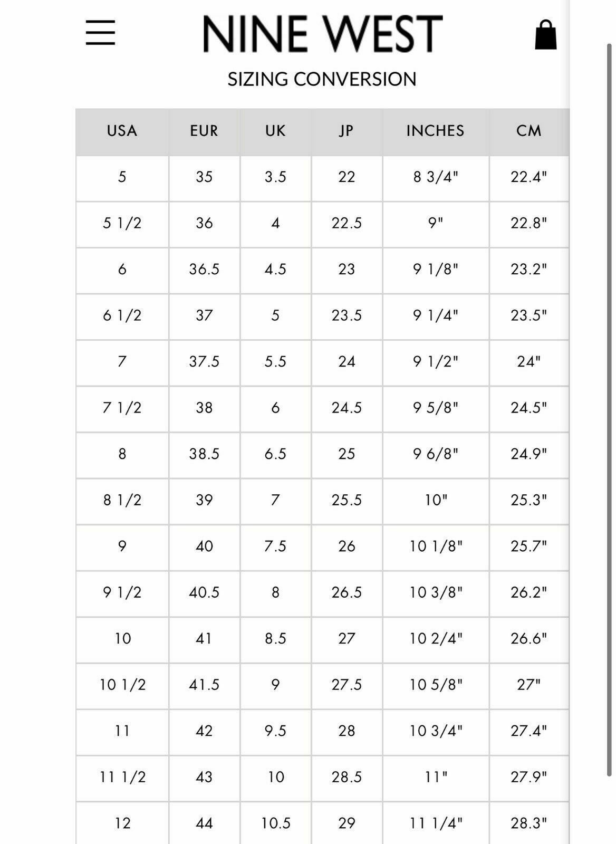Screen dimensions: 616x844
Task: Click the NINE WEST logo
Action: pyautogui.click(x=322, y=34)
